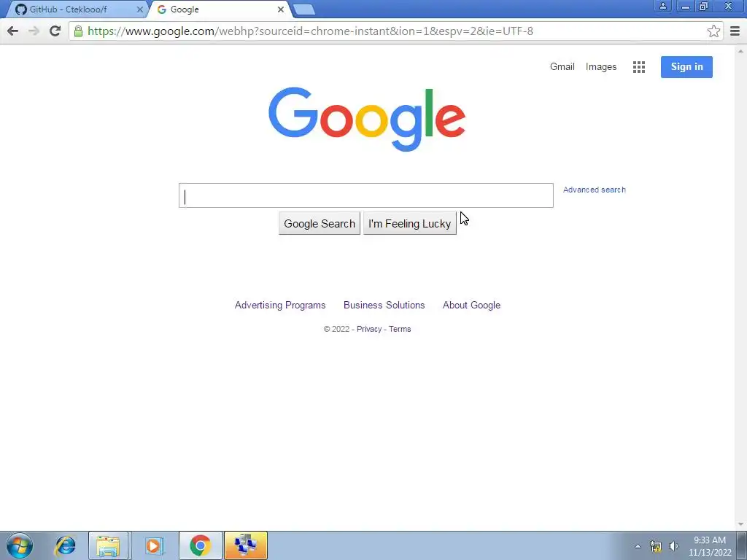
Task: Click the Google logo
Action: tap(367, 119)
